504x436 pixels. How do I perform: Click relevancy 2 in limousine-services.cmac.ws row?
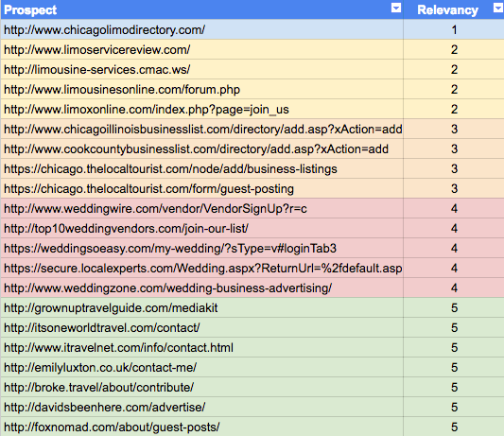click(454, 69)
